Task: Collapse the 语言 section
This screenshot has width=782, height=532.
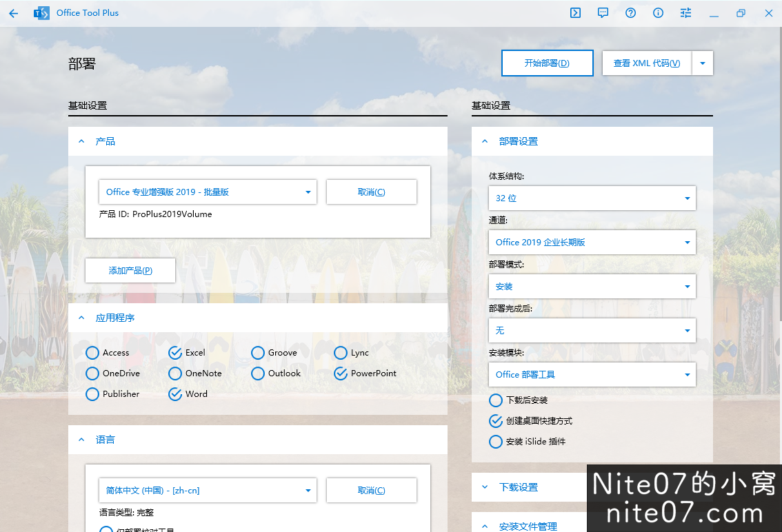Action: pos(81,440)
